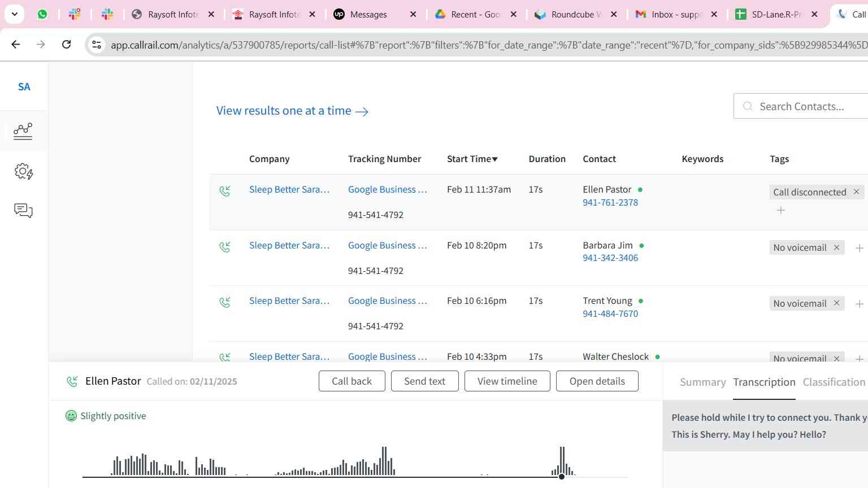Click the audio waveform playhead marker
Viewport: 868px width, 488px height.
tap(561, 477)
